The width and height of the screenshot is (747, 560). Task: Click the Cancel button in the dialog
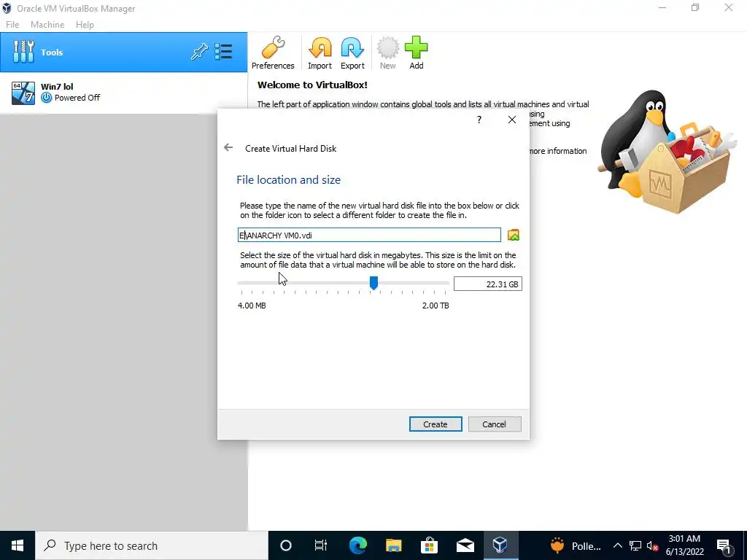tap(495, 424)
